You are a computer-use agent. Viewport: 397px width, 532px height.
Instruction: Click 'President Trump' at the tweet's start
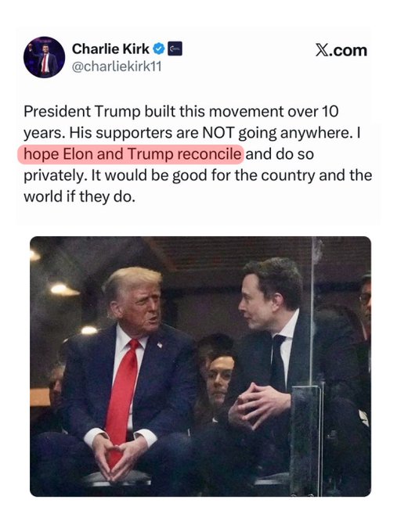[x=81, y=111]
